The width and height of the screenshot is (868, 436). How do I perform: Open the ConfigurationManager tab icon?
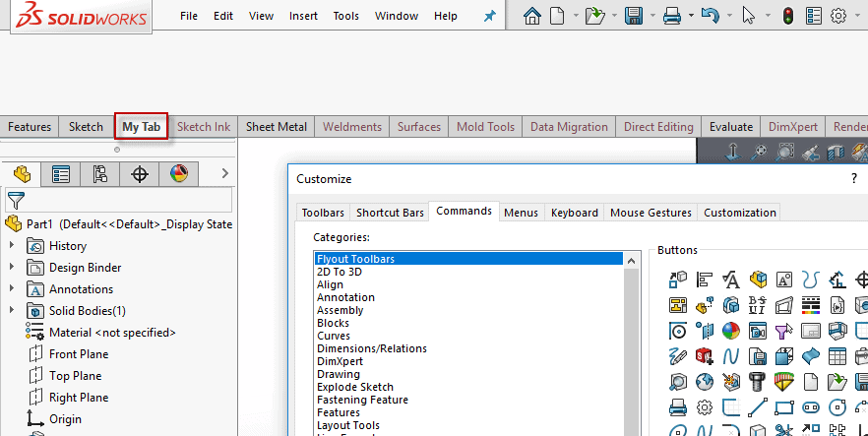pyautogui.click(x=99, y=174)
